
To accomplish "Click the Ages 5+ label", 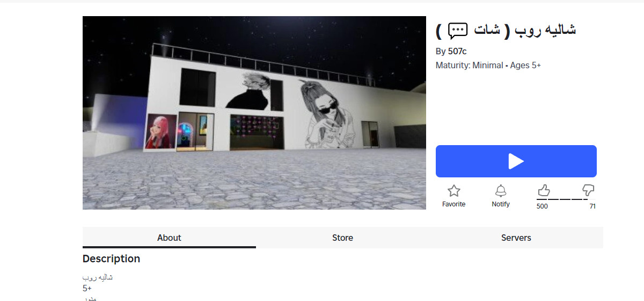I will (525, 65).
